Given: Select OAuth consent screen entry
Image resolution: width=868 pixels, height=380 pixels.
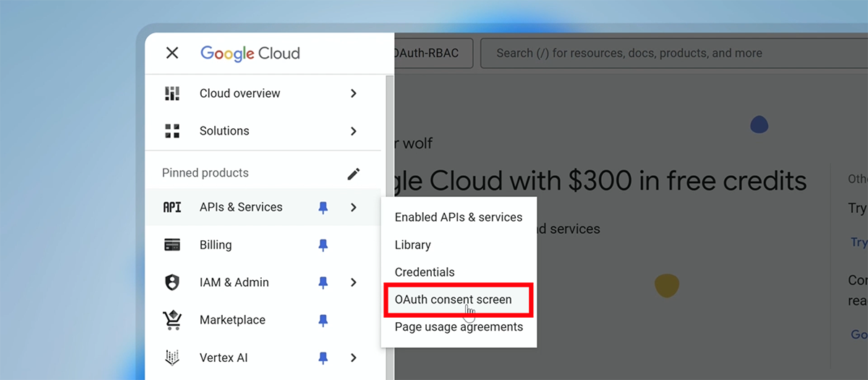Looking at the screenshot, I should pos(459,300).
